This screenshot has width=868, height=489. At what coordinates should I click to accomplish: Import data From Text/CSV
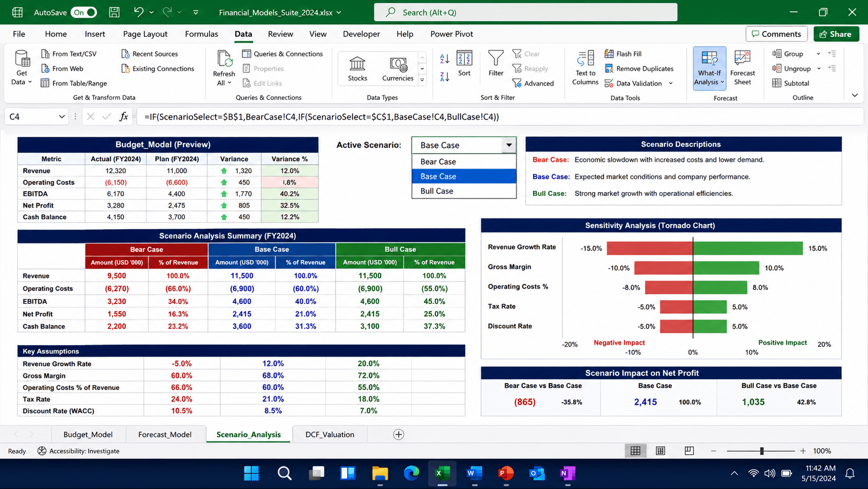tap(69, 54)
